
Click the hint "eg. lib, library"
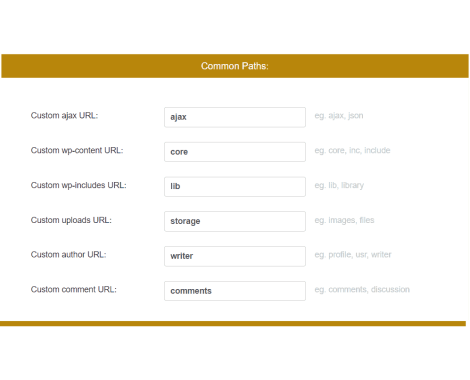pyautogui.click(x=339, y=185)
